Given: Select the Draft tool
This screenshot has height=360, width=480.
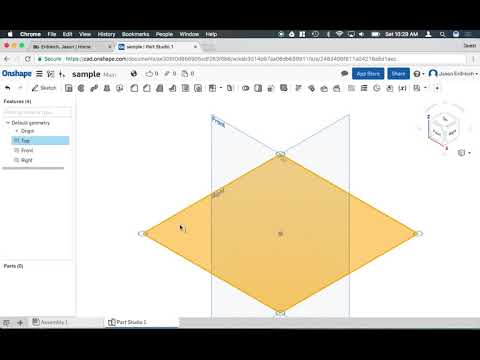Looking at the screenshot, I should (x=160, y=88).
